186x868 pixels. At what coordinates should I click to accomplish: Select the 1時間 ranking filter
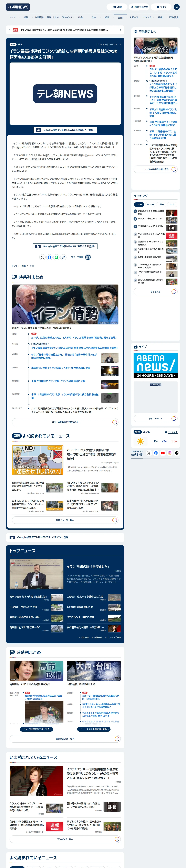139,205
